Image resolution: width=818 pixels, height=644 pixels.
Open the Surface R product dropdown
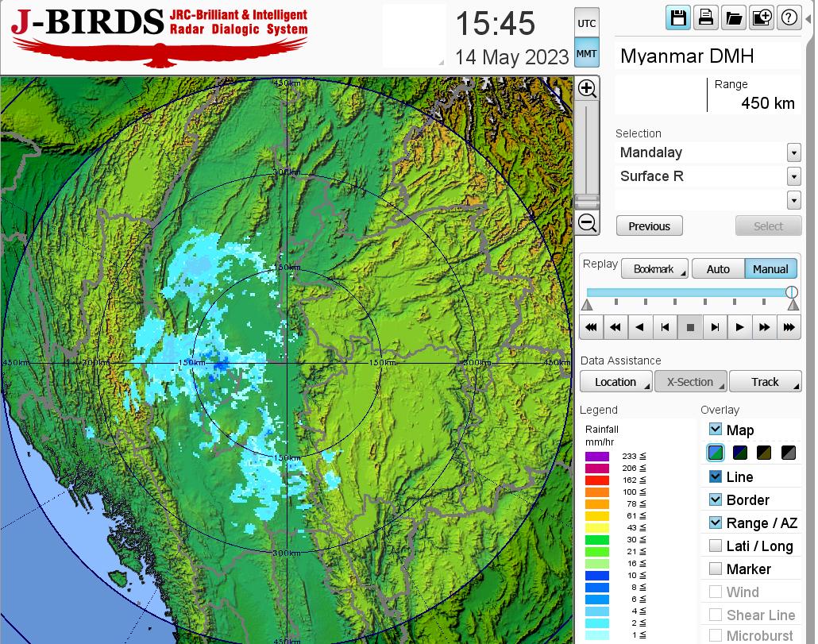point(793,176)
